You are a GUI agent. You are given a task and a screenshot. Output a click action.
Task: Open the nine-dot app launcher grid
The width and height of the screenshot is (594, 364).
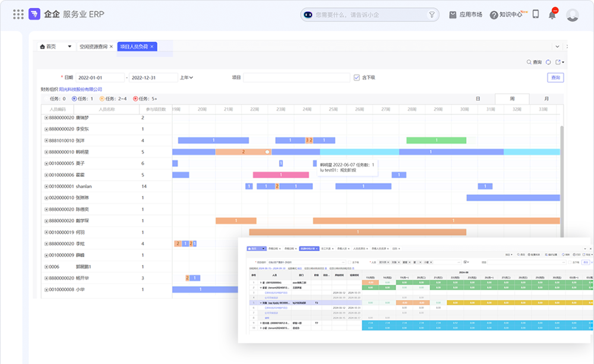pyautogui.click(x=18, y=14)
